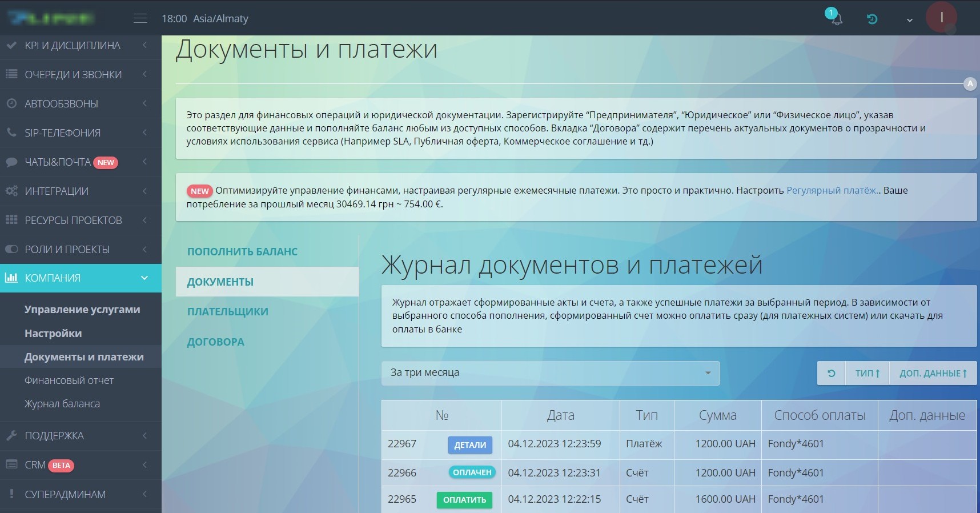Click Оплатить button for document 22965
The height and width of the screenshot is (513, 980).
(x=464, y=499)
